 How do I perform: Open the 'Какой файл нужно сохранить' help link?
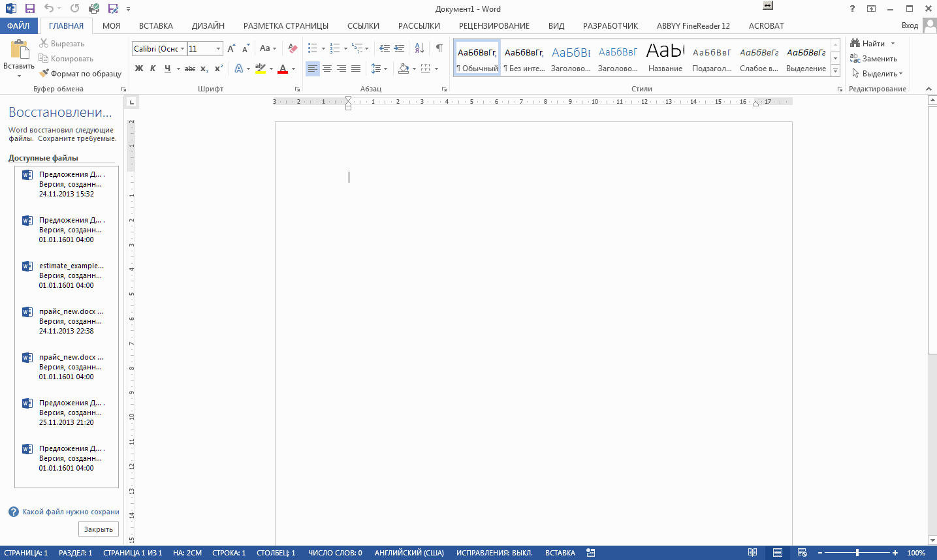pos(71,512)
